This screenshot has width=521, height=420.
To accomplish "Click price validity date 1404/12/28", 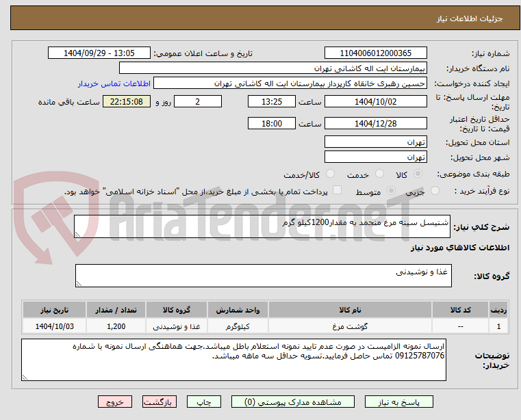I will [x=375, y=124].
